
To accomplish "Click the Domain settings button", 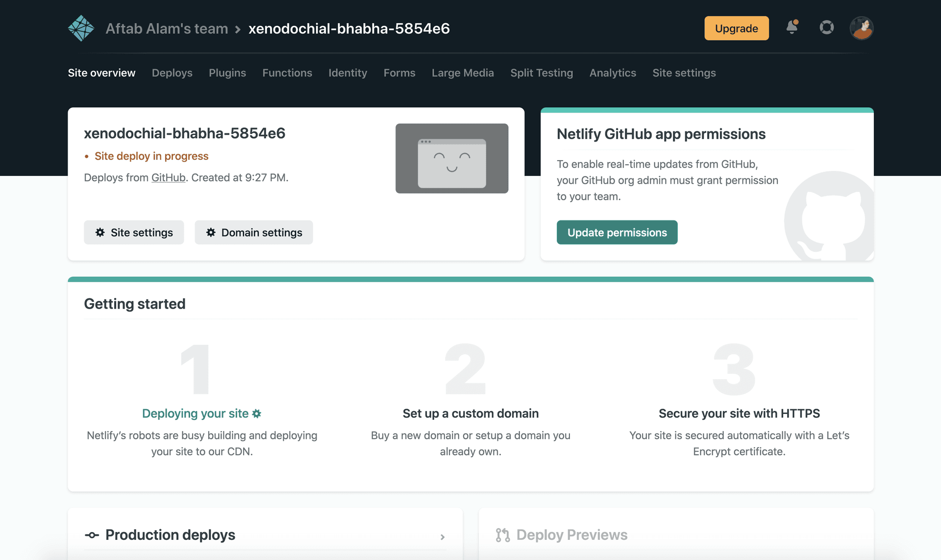I will 254,232.
